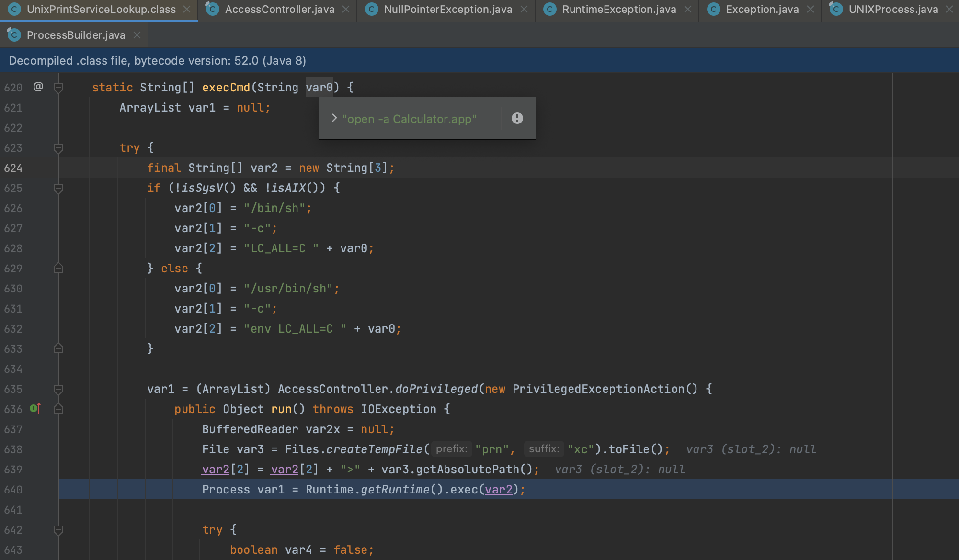
Task: Click the "suffix:" parameter hint on line 638
Action: [x=544, y=449]
